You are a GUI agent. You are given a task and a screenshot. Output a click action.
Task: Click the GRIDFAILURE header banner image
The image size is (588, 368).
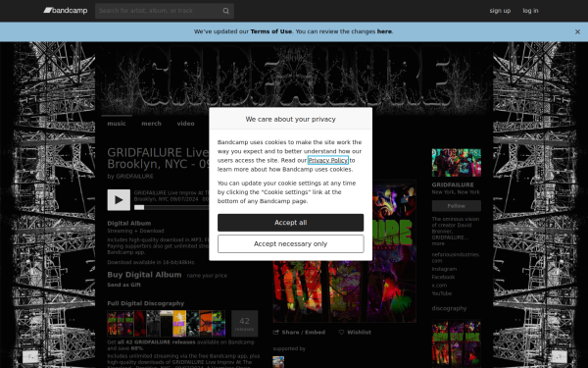[294, 79]
